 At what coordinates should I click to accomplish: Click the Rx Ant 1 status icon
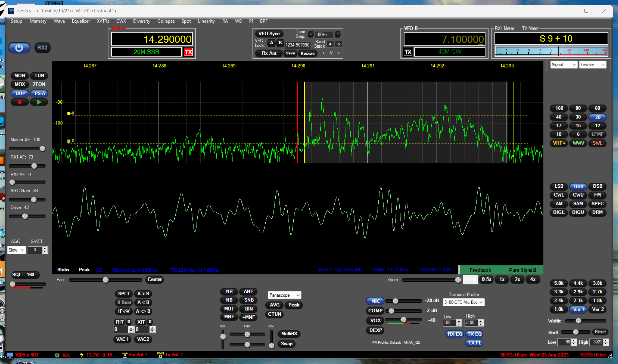coord(124,355)
